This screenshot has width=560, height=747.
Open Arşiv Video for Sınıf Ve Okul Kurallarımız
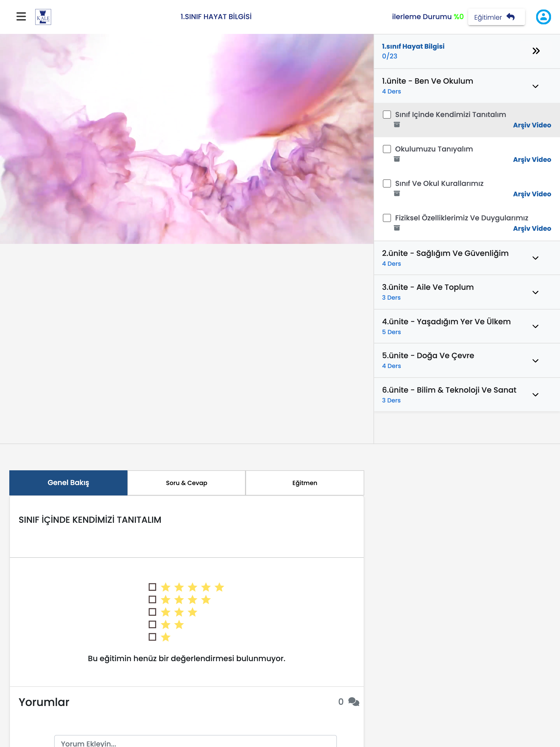click(x=532, y=194)
